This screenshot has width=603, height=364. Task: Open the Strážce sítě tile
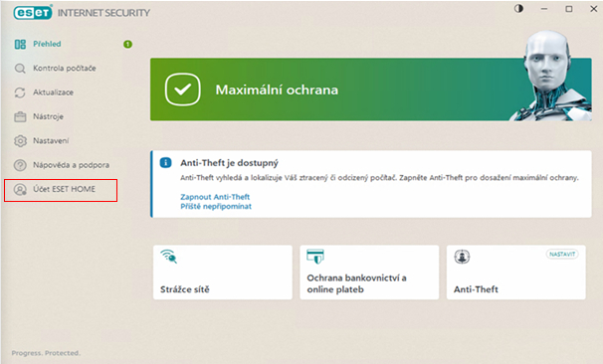click(223, 273)
